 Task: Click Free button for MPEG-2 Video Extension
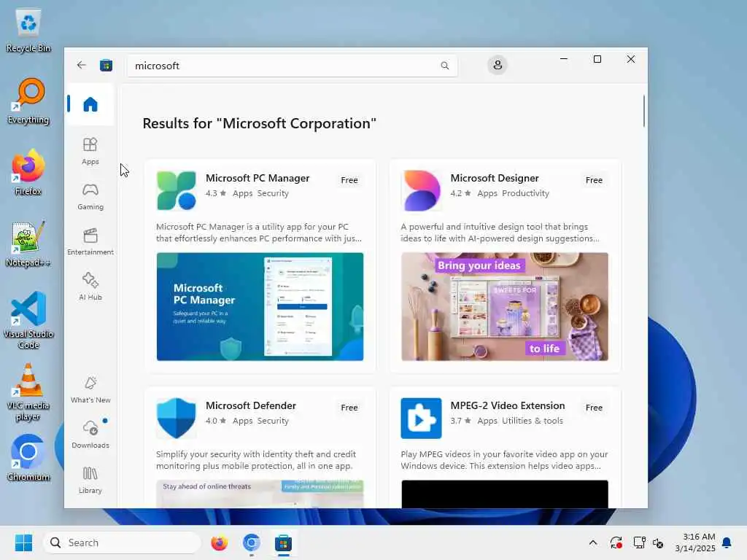pos(594,408)
